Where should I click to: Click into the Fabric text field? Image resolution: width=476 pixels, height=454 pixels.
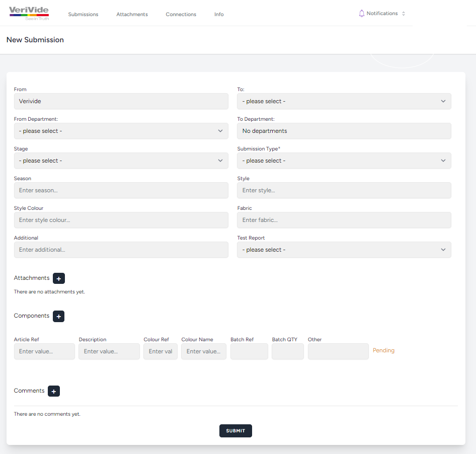(344, 220)
